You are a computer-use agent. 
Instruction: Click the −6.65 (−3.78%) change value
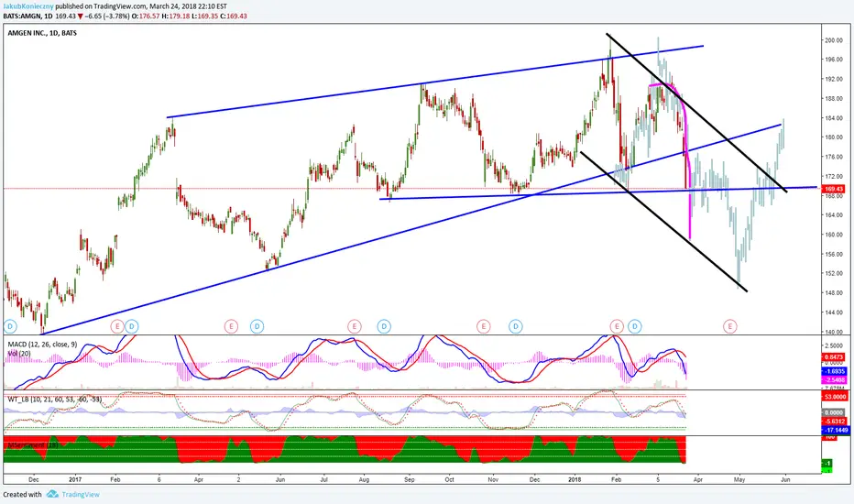(107, 16)
